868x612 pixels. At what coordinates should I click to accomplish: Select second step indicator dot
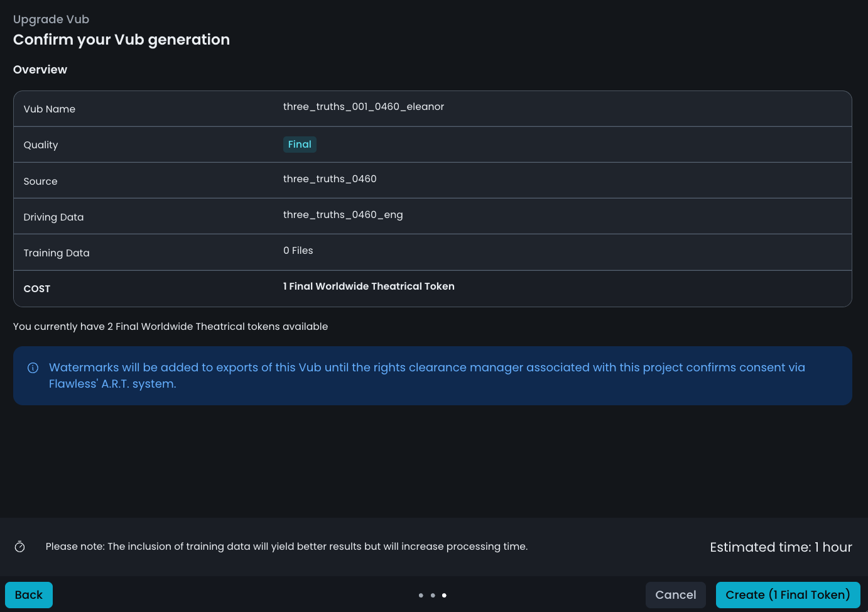(433, 595)
